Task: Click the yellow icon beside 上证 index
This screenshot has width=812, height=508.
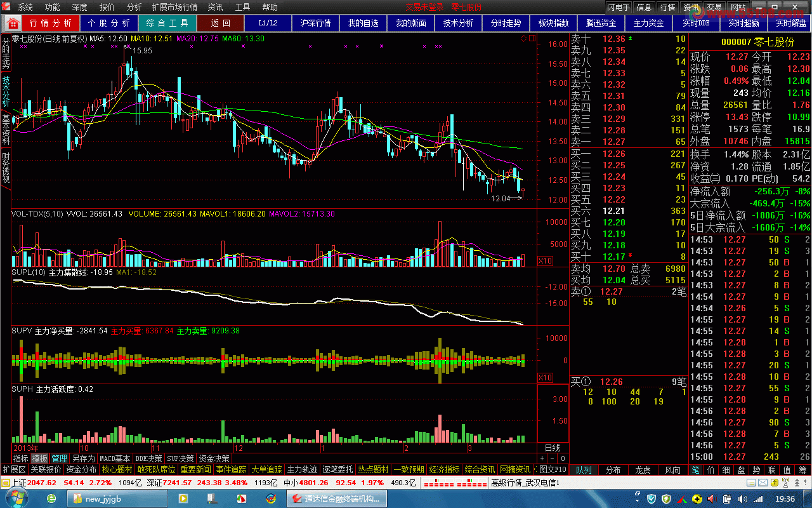Action: point(5,483)
